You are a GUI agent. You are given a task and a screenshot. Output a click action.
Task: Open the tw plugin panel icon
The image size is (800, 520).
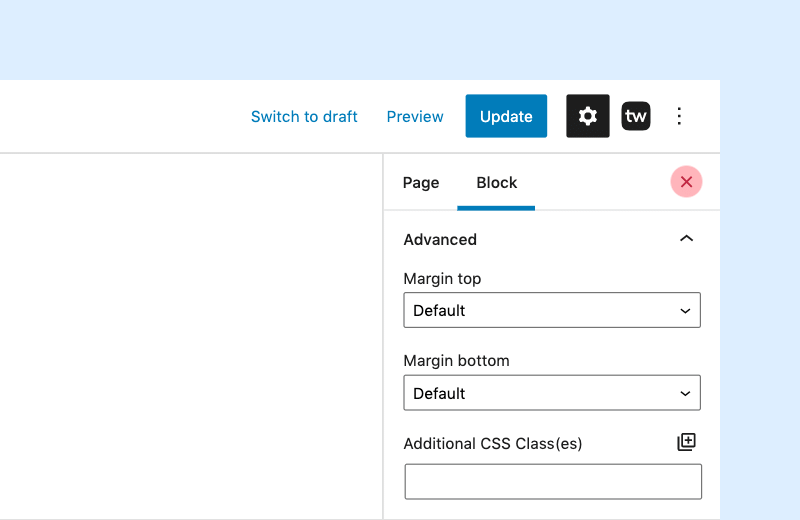(x=636, y=116)
